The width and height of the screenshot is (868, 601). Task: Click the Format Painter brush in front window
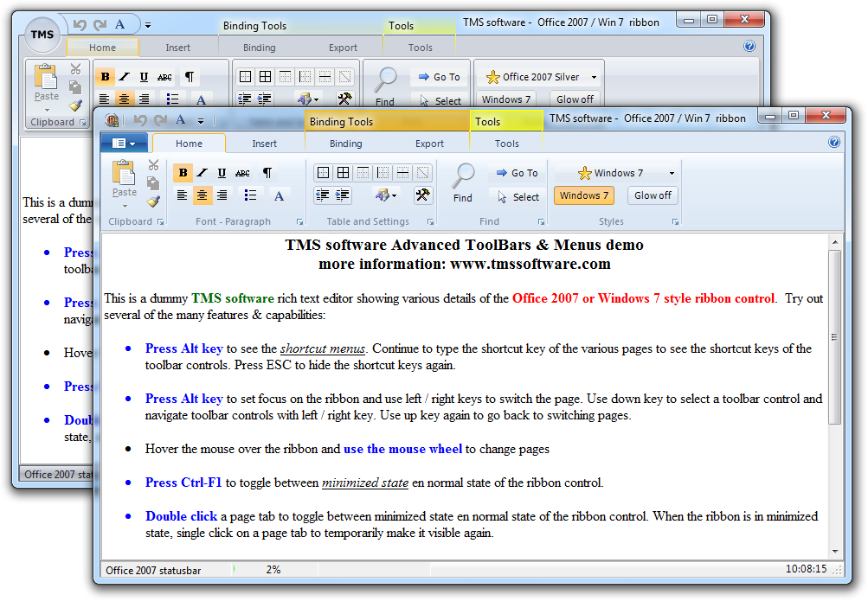153,201
